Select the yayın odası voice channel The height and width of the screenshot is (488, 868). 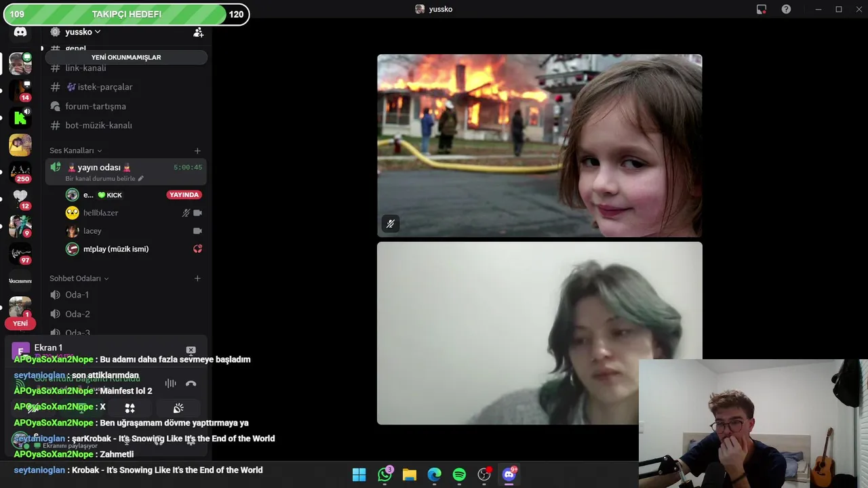tap(126, 171)
